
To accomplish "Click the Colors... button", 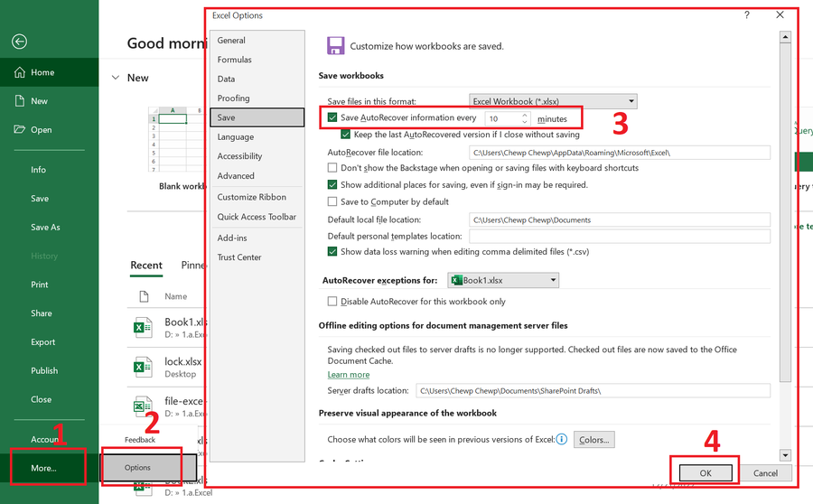I will tap(594, 440).
